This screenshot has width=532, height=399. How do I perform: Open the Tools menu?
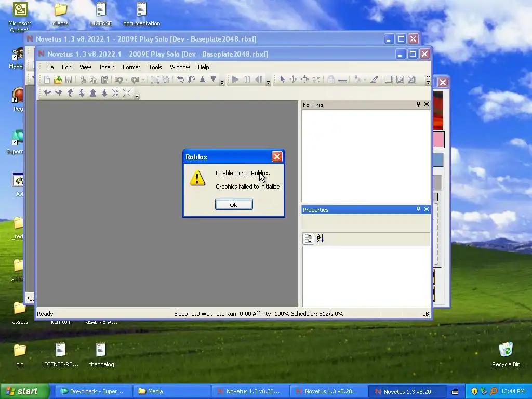(x=155, y=67)
